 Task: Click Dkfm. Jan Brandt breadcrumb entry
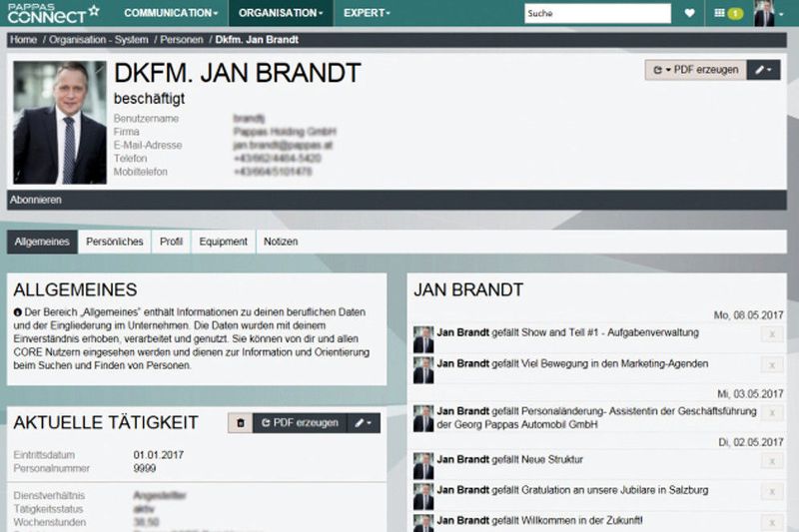pyautogui.click(x=257, y=40)
